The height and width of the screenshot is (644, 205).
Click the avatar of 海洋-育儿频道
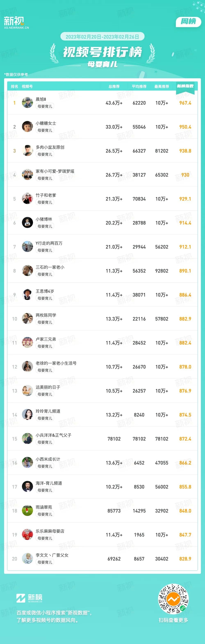click(x=27, y=487)
